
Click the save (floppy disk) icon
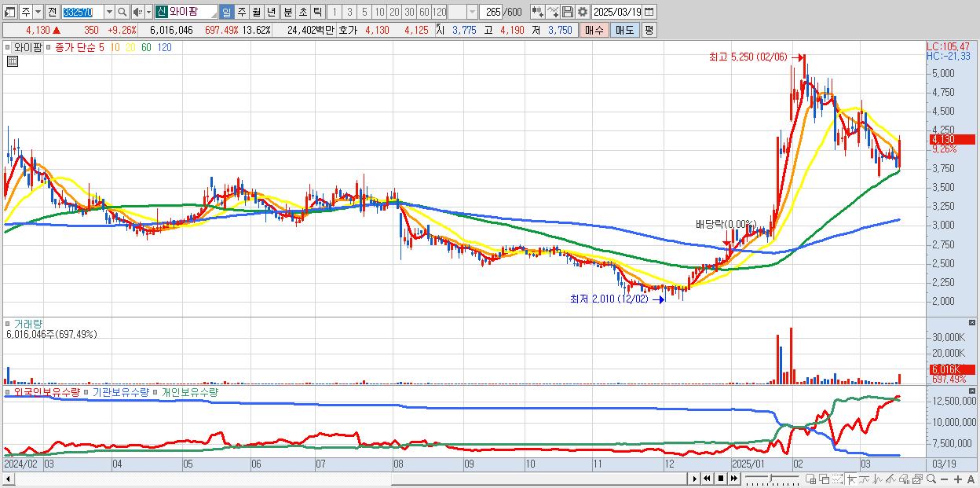[x=567, y=12]
